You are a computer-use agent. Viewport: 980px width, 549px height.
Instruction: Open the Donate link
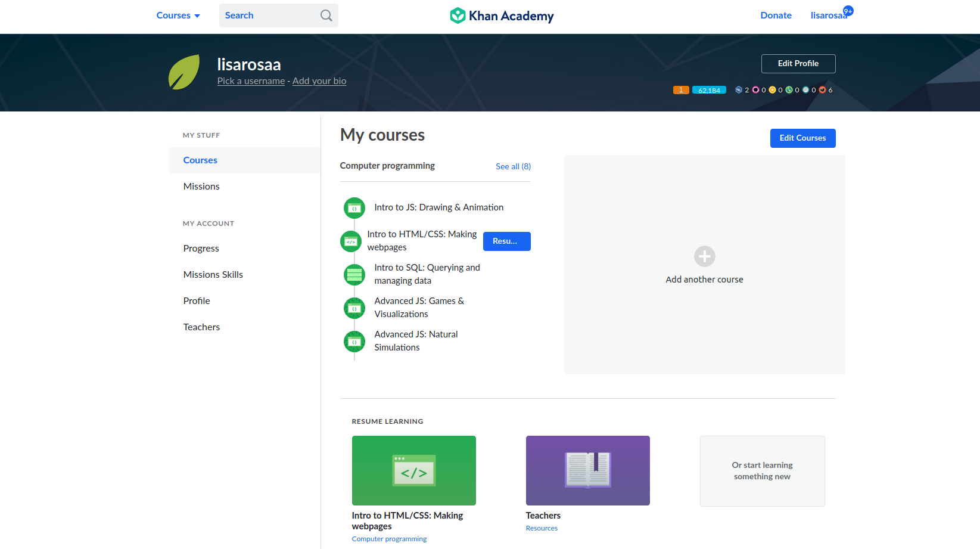776,15
